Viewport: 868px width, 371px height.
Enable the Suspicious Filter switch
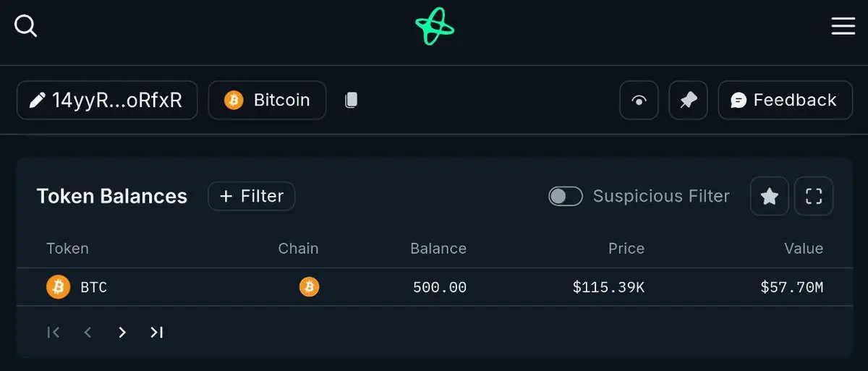pyautogui.click(x=566, y=196)
